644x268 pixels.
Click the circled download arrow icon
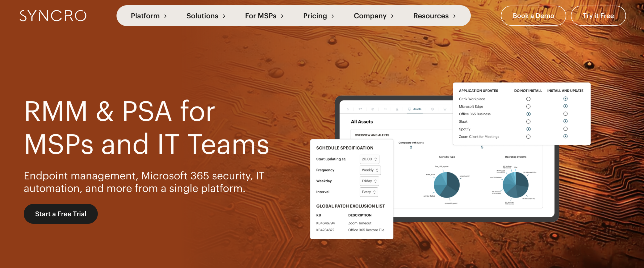coord(373,109)
